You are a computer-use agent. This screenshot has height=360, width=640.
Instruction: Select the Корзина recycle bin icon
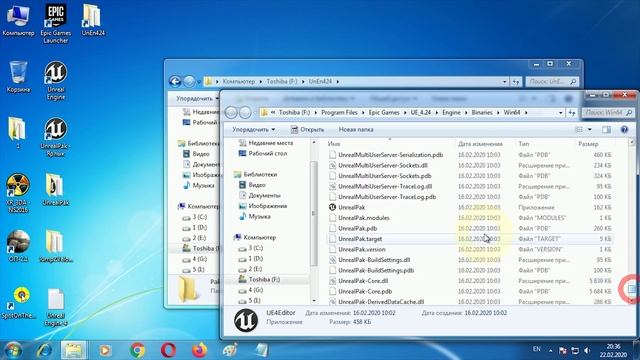18,77
